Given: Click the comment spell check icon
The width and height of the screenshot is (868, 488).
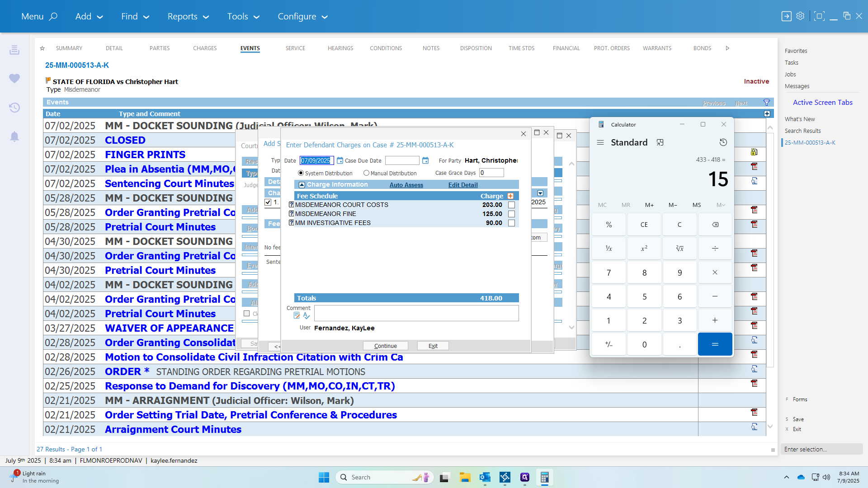Looking at the screenshot, I should pyautogui.click(x=307, y=315).
